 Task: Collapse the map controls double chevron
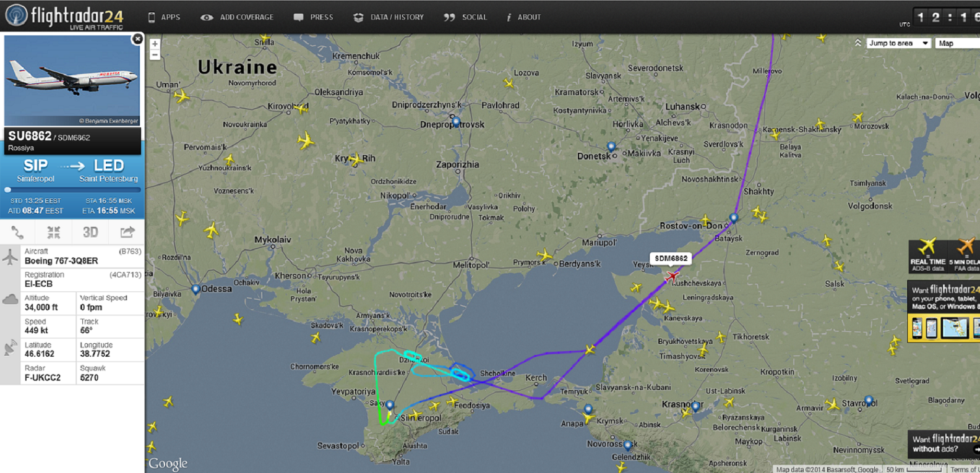pos(858,43)
